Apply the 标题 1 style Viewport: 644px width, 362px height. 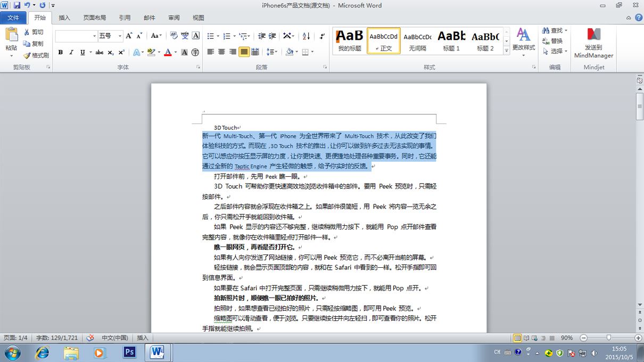coord(451,40)
